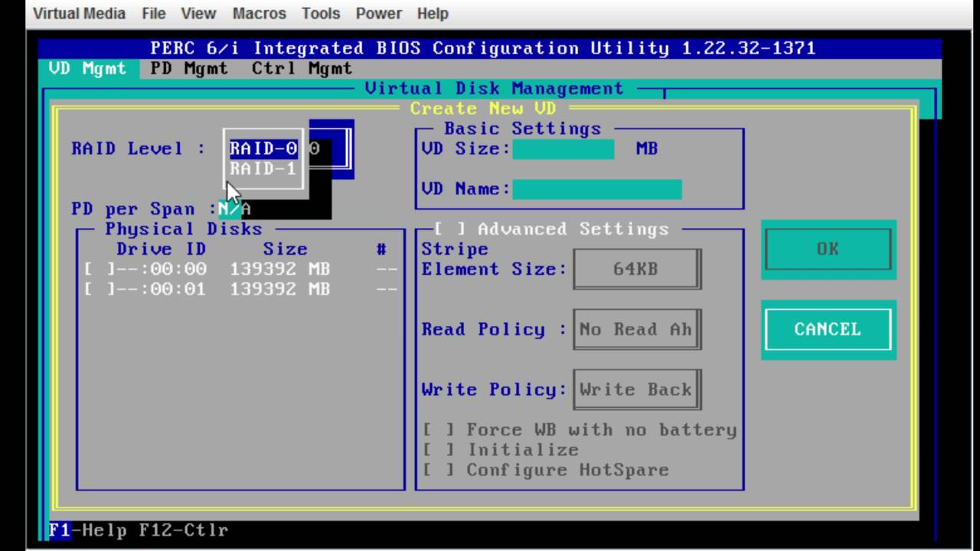Open the File menu
Image resolution: width=980 pixels, height=551 pixels.
pos(154,13)
